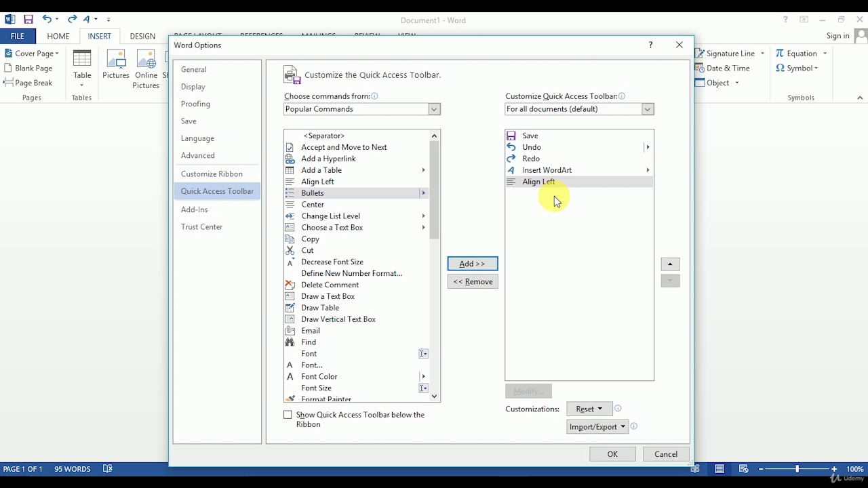Screen dimensions: 868x488
Task: Insert a Page Break from the ribbon
Action: click(x=28, y=83)
